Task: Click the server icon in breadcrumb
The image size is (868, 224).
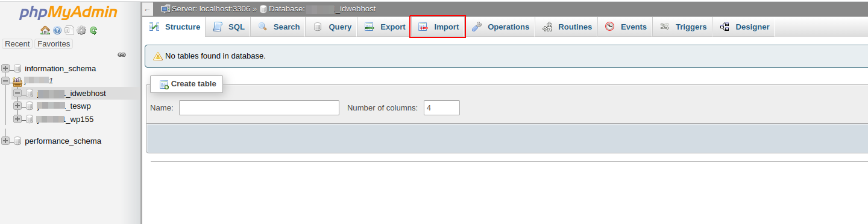Action: click(165, 9)
